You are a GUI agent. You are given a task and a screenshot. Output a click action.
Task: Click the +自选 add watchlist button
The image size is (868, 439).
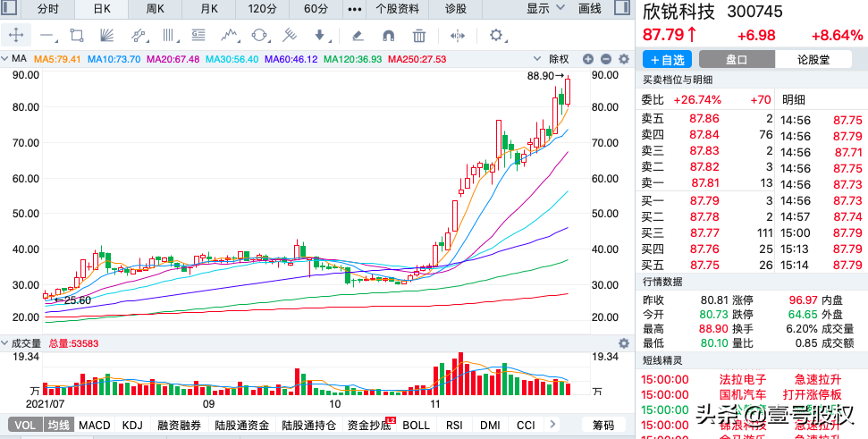tap(668, 60)
